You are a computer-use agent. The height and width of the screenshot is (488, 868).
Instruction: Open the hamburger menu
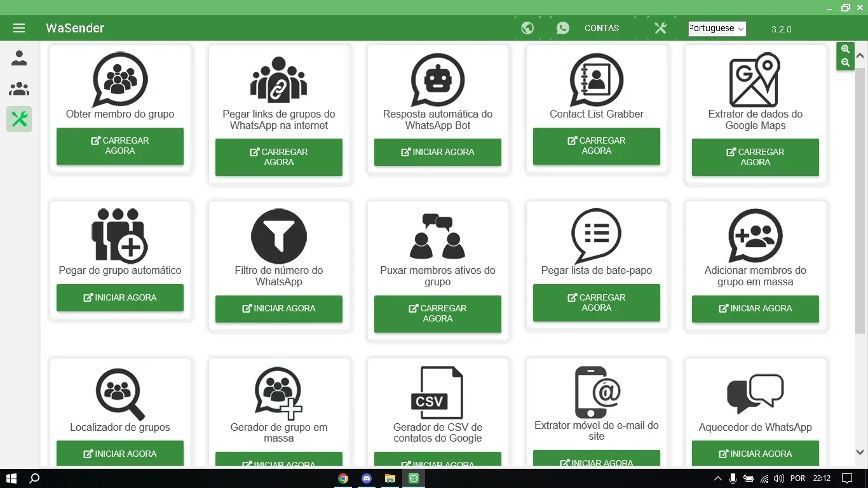tap(18, 28)
